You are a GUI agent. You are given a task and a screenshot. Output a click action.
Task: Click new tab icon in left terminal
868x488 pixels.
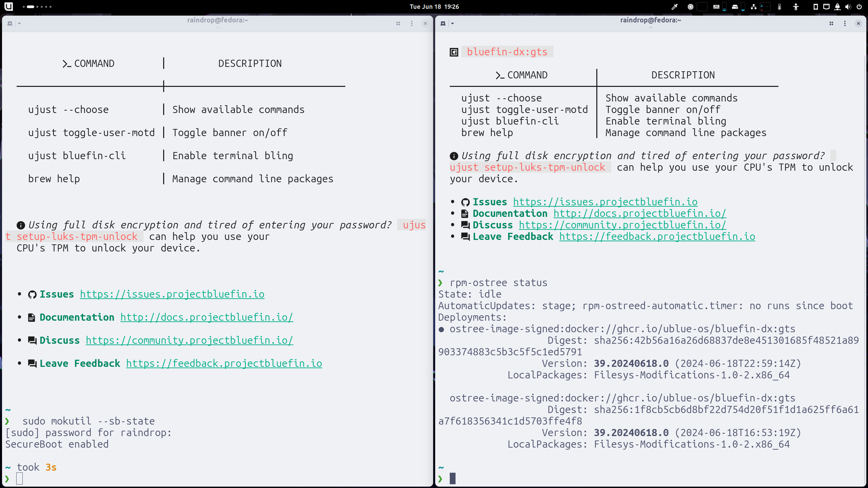[10, 23]
